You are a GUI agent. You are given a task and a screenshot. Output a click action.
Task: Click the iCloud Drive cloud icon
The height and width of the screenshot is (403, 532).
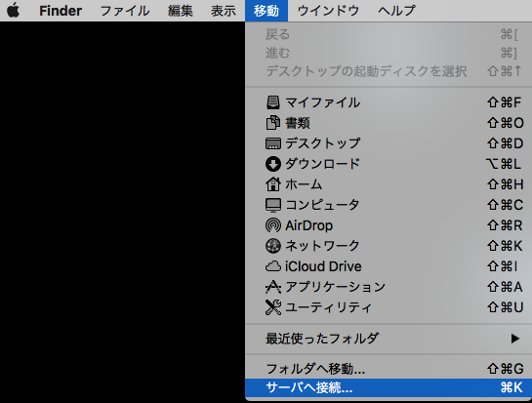(273, 266)
